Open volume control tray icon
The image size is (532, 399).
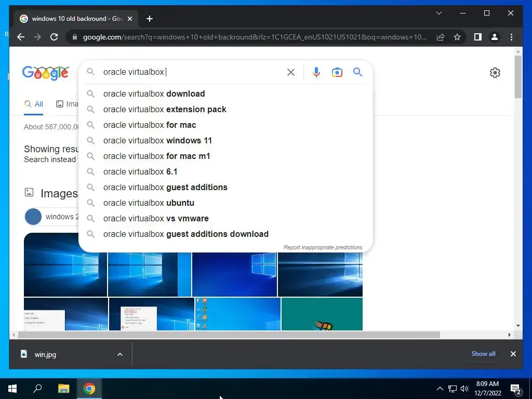click(x=464, y=389)
